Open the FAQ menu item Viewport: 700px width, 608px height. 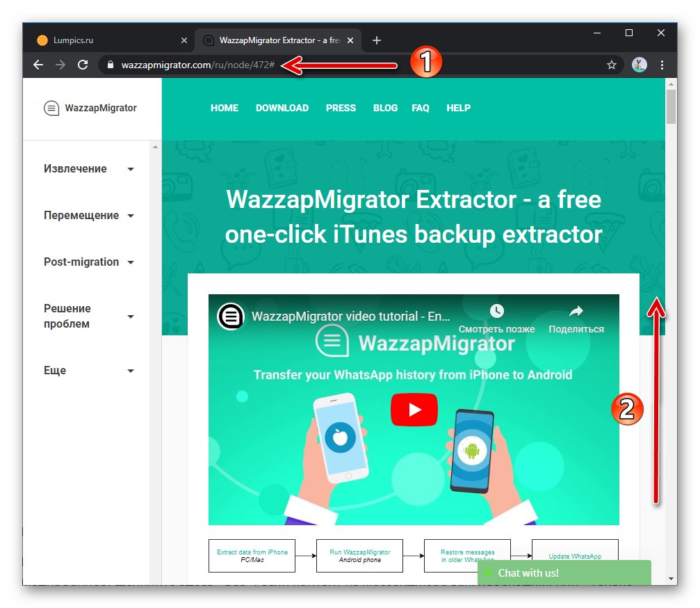(x=420, y=108)
